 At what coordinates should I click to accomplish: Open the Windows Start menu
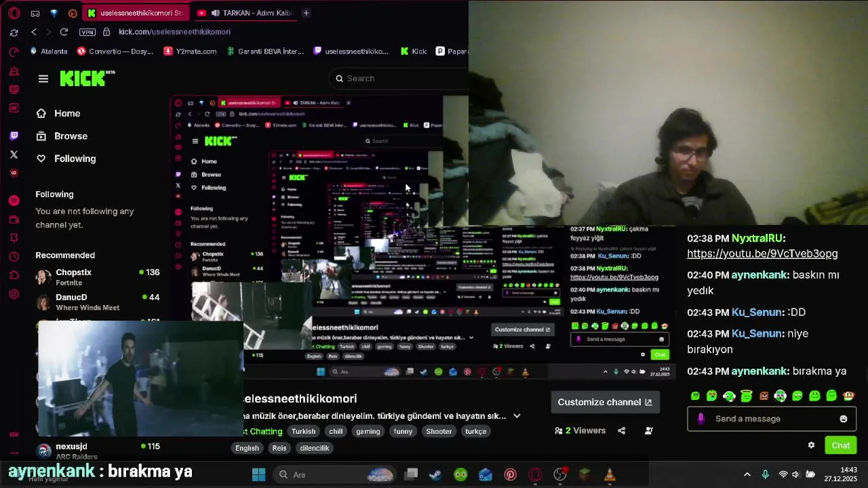[258, 474]
